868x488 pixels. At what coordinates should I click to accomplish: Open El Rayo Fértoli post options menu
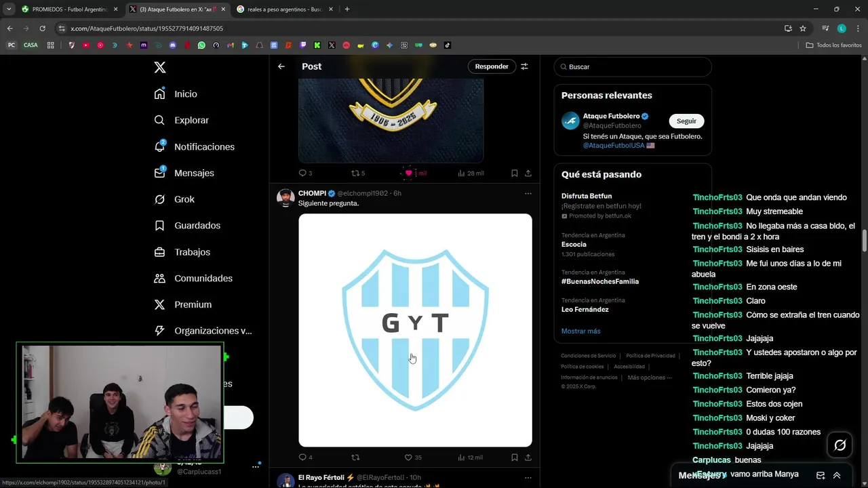coord(528,478)
